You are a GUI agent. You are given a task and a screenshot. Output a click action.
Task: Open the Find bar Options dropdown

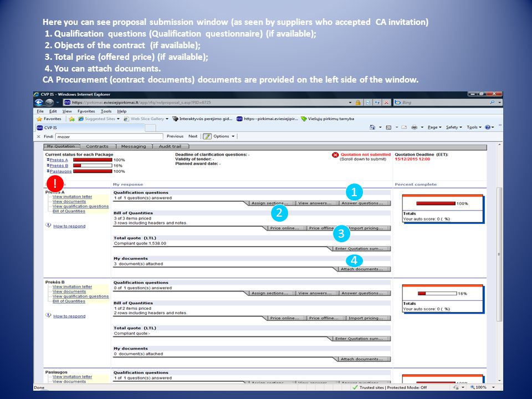coord(224,136)
